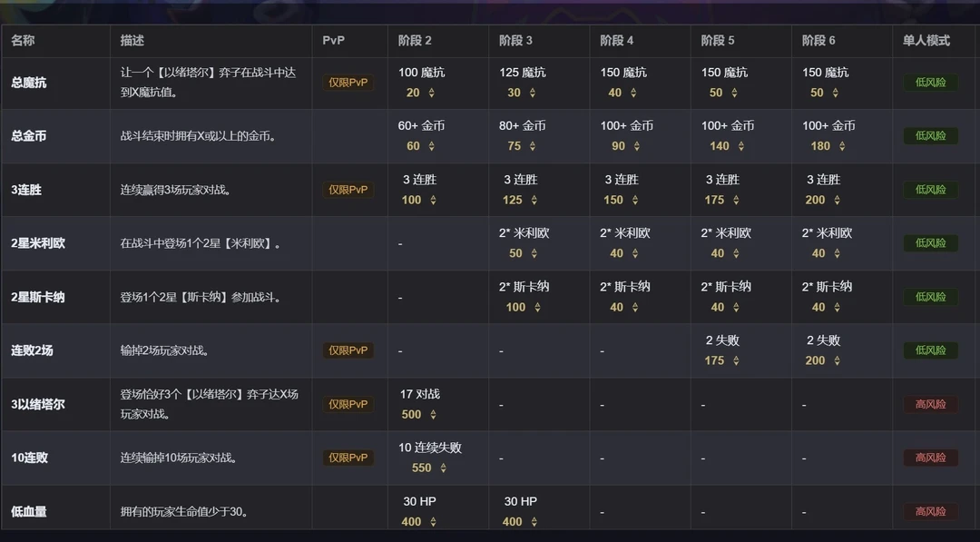Click the 仅限PvP badge in 10连败 row
Screen dimensions: 980x542
[348, 458]
